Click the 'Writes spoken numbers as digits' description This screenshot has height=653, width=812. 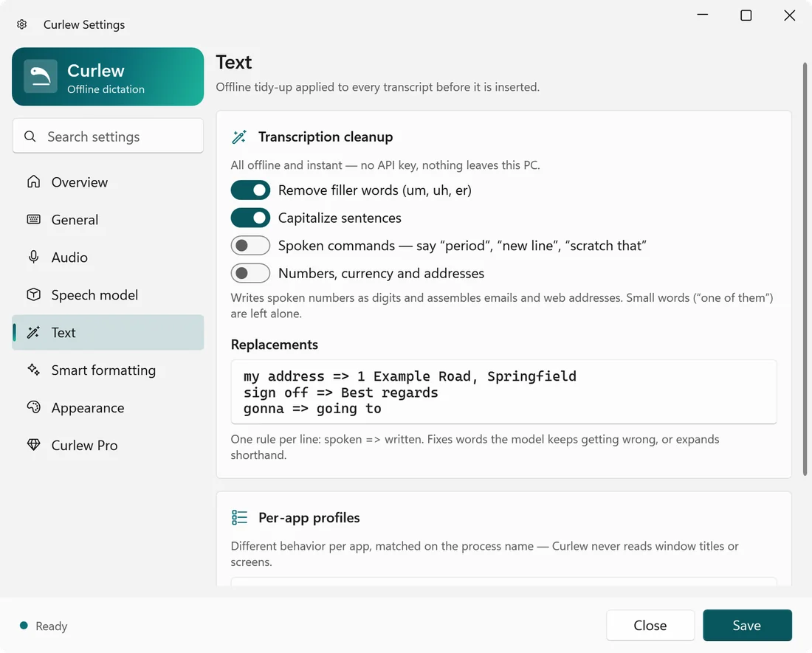502,305
